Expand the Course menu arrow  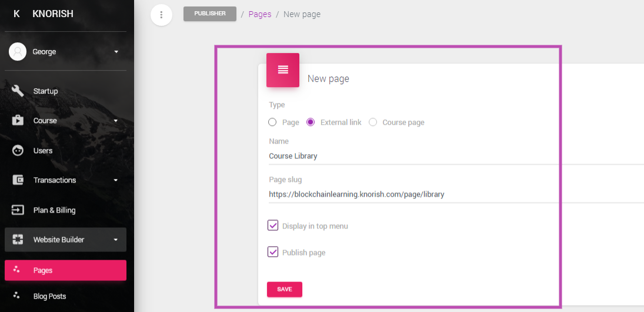point(116,121)
